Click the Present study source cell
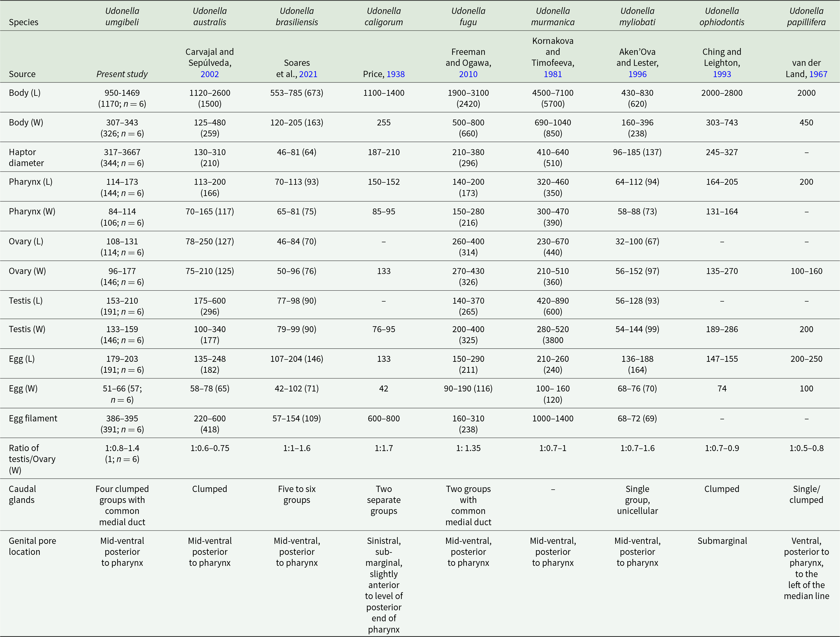The height and width of the screenshot is (637, 840). coord(122,74)
